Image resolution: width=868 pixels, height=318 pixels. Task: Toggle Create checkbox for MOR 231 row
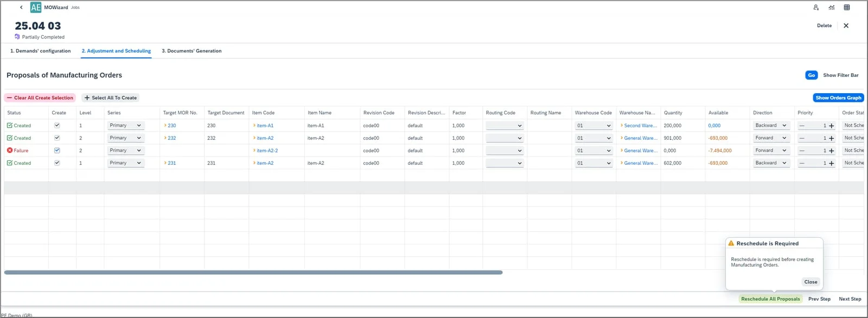coord(57,163)
